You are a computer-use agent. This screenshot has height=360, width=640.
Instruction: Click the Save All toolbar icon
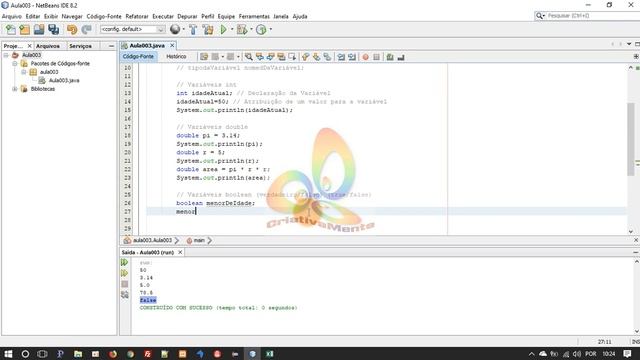pos(53,29)
